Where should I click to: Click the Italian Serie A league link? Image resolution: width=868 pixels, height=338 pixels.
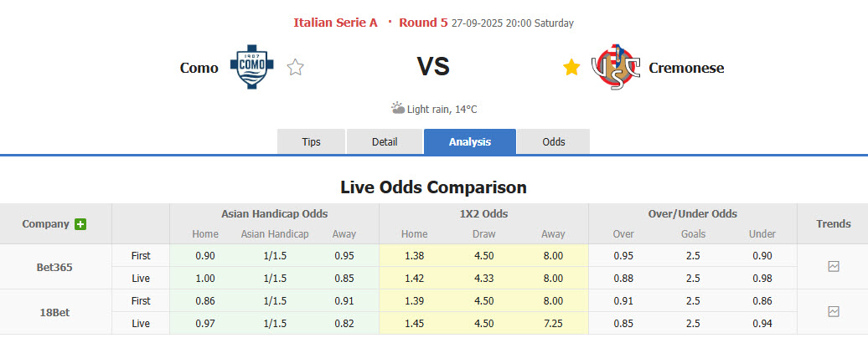(x=335, y=23)
